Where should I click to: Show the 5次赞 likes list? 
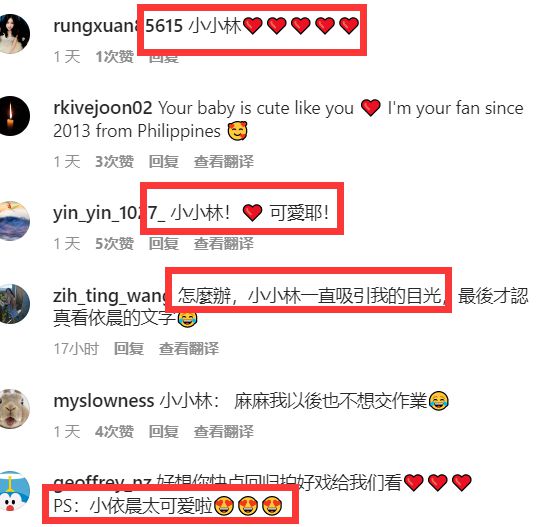(114, 243)
